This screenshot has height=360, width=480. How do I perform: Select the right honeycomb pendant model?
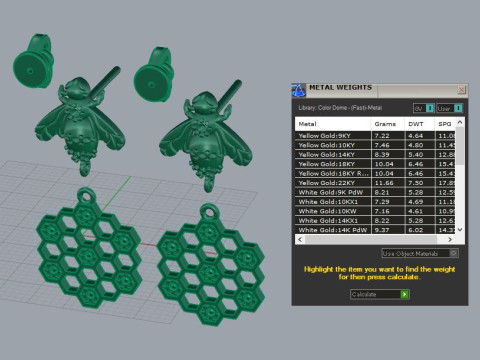tap(211, 265)
